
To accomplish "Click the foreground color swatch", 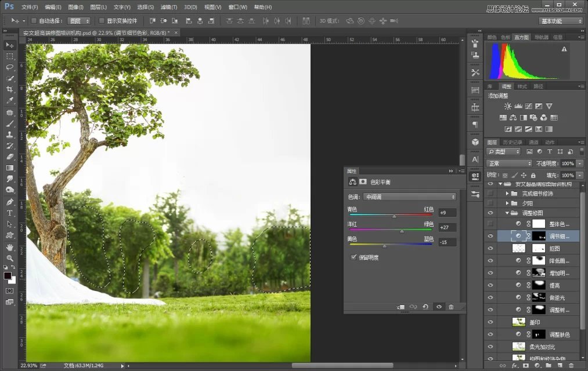I will [8, 275].
